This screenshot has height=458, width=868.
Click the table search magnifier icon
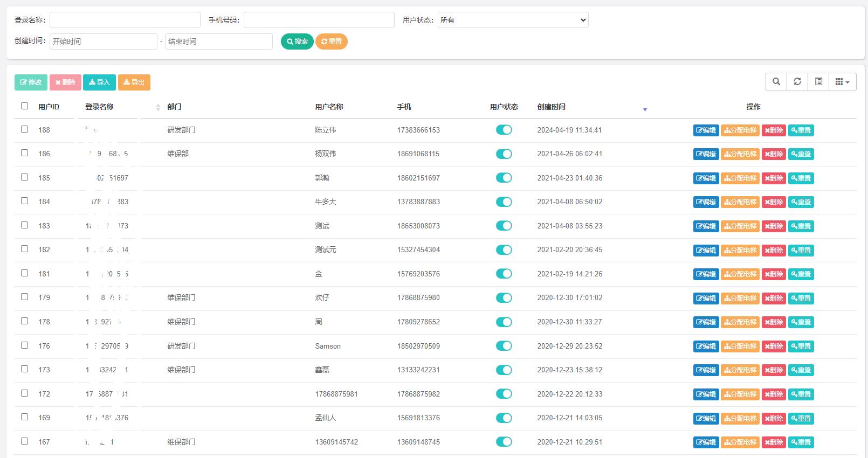pyautogui.click(x=776, y=82)
